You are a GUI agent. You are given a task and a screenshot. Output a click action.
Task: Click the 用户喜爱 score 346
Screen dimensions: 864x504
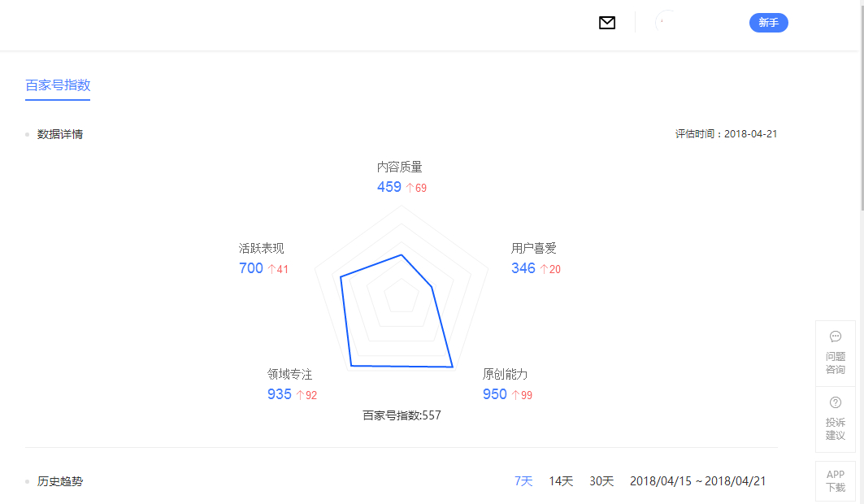pos(523,268)
